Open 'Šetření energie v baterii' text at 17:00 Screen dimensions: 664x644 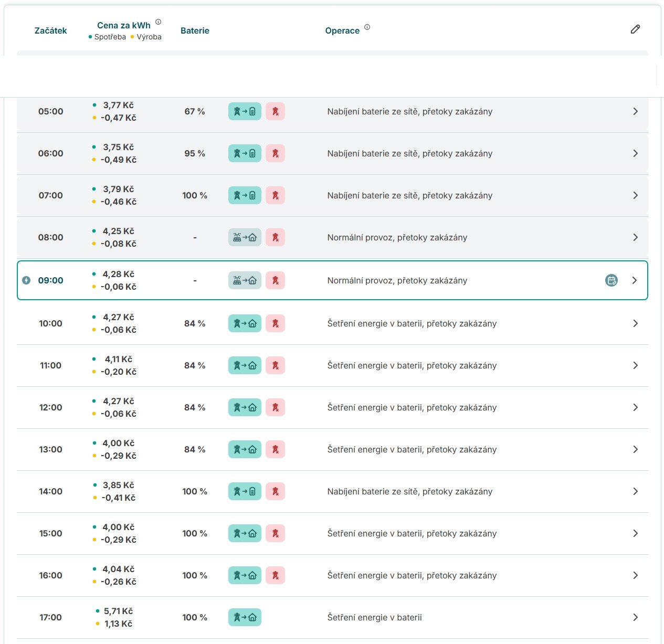[x=374, y=617]
